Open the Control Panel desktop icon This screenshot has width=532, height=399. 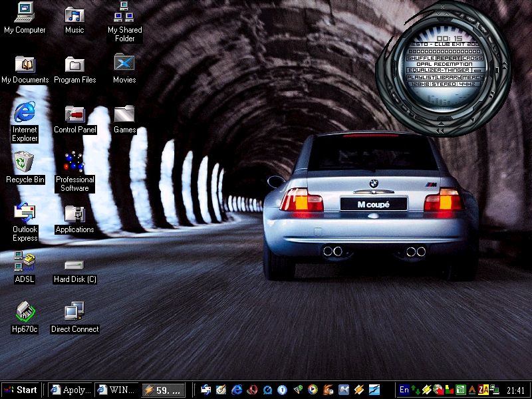(x=74, y=113)
